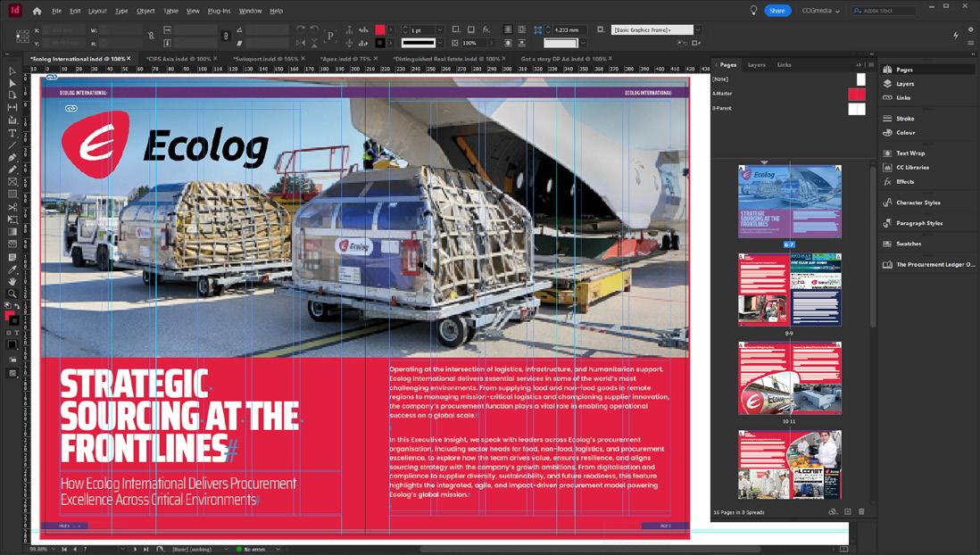Select the Selection tool arrow
980x555 pixels.
point(12,72)
